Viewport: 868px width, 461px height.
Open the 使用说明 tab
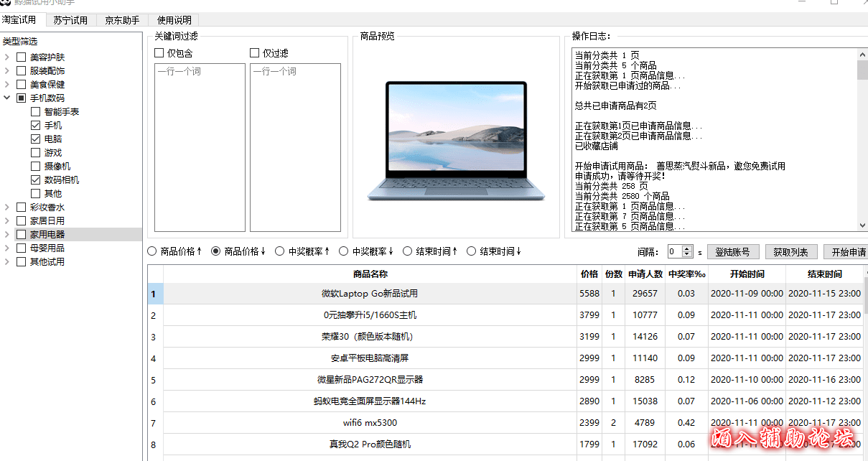pos(174,20)
